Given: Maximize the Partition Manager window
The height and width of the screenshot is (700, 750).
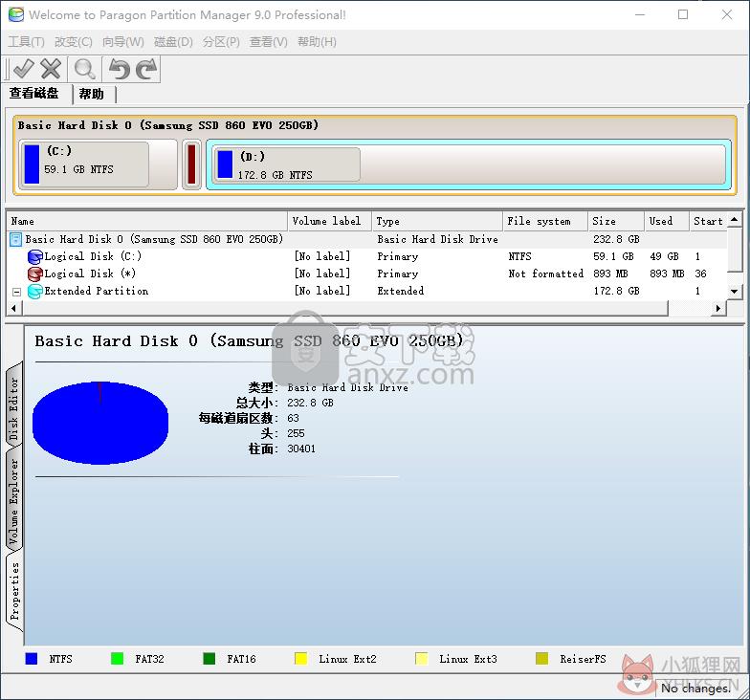Looking at the screenshot, I should [683, 15].
